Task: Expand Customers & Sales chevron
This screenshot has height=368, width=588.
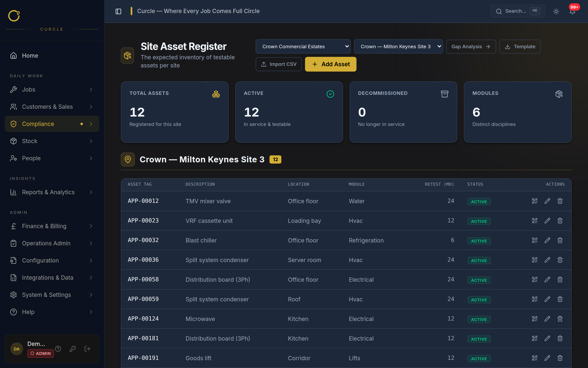Action: point(91,107)
